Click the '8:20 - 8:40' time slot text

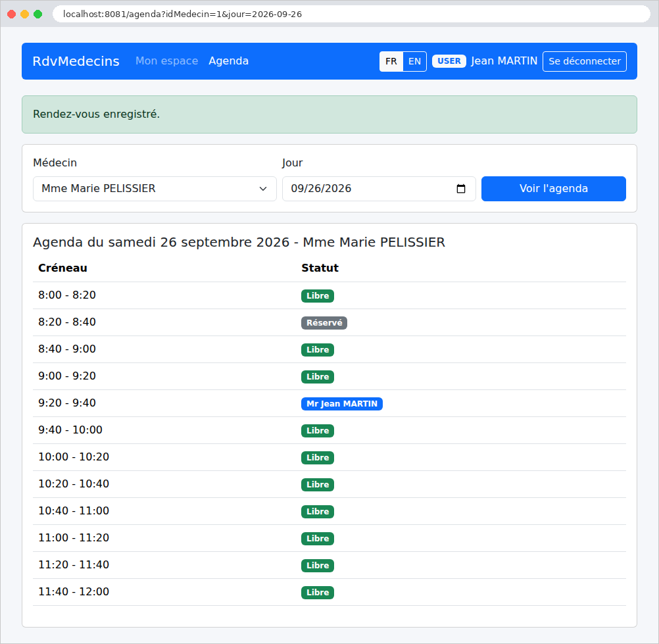point(67,322)
